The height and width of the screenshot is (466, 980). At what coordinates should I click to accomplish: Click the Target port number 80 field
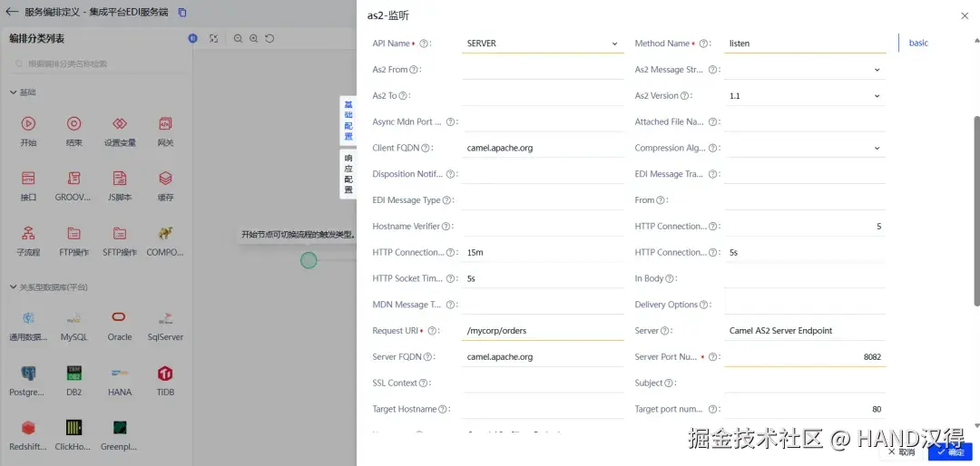tap(805, 410)
